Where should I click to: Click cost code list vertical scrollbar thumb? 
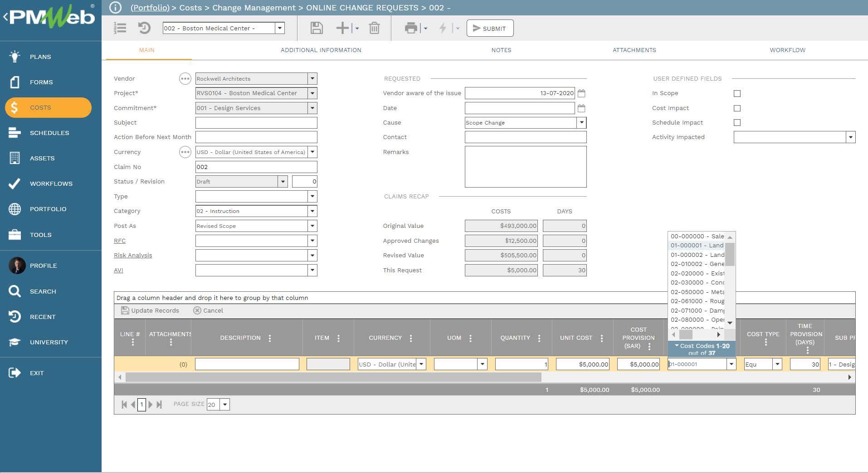(x=730, y=254)
